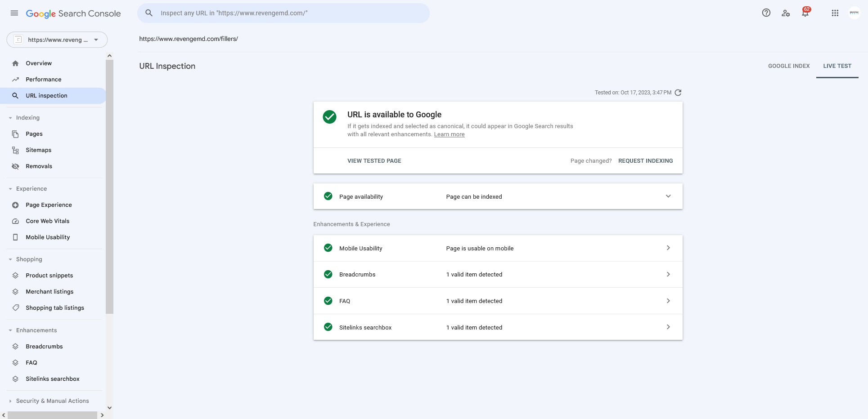Select the Live Test tab

point(837,66)
